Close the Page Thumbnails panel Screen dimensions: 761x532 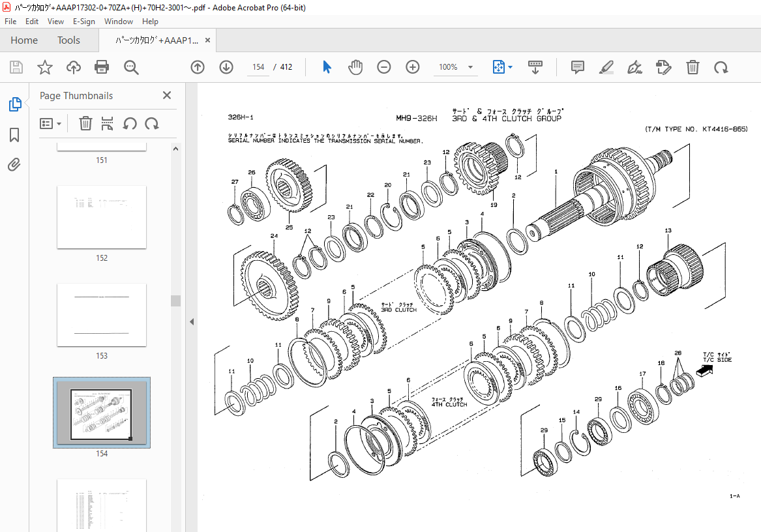point(167,95)
